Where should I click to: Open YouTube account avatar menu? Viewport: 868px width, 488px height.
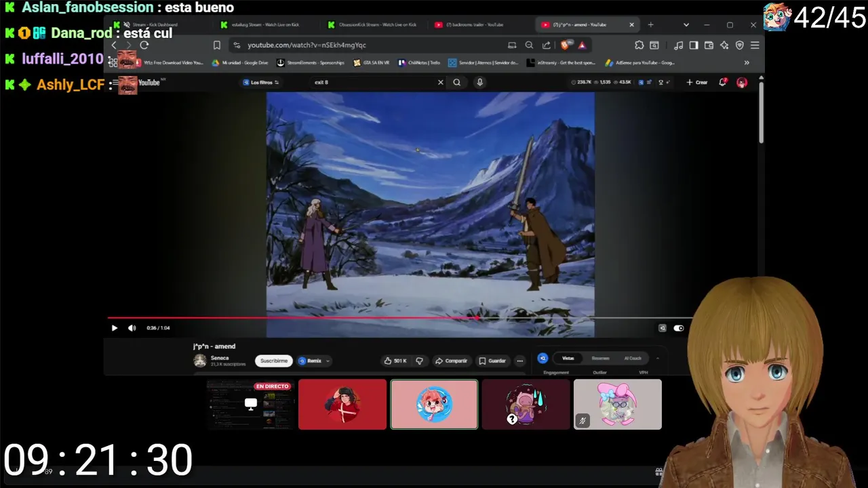click(742, 82)
